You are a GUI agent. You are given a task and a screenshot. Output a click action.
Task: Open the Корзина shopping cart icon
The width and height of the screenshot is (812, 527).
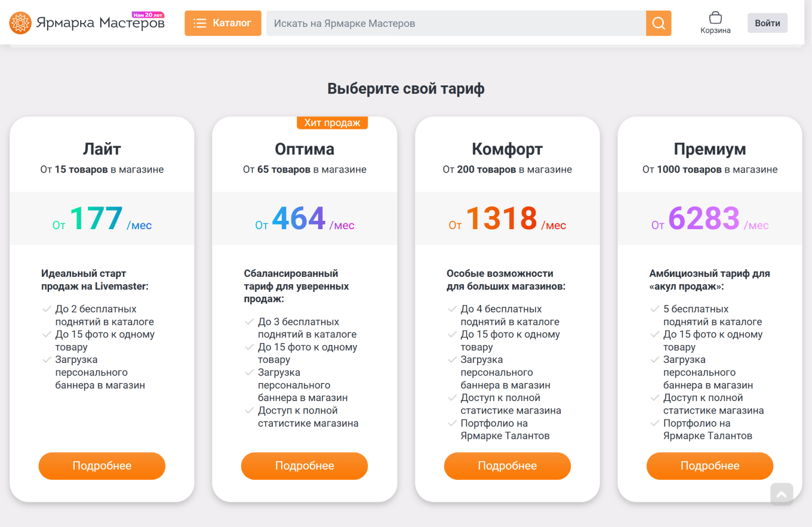715,23
